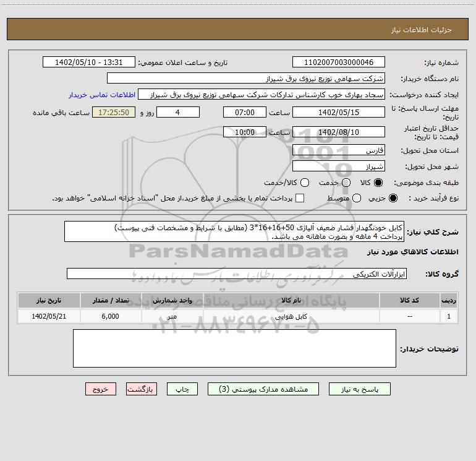Click the ساعت باقی مانده label

[x=61, y=113]
